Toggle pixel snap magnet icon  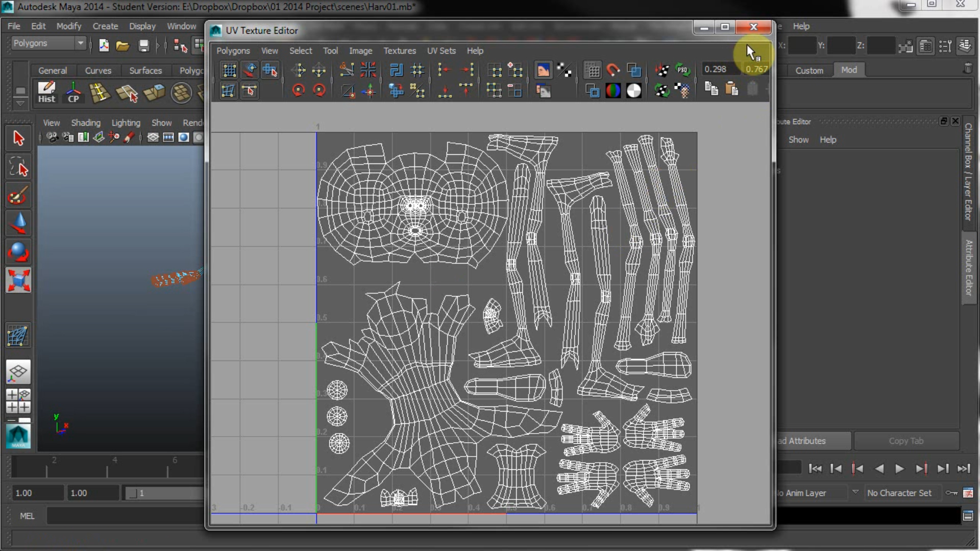pyautogui.click(x=613, y=70)
